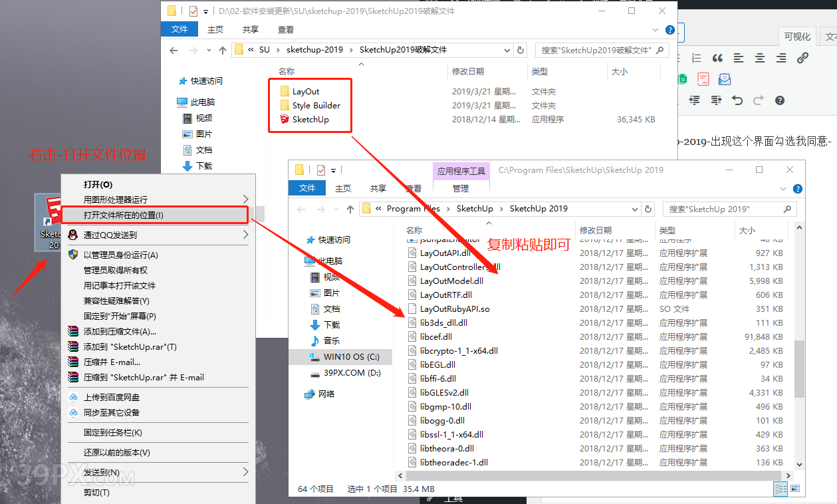Screen dimensions: 837x504
Task: Open Explorer help in the SketchUp 2019 window
Action: [x=798, y=189]
